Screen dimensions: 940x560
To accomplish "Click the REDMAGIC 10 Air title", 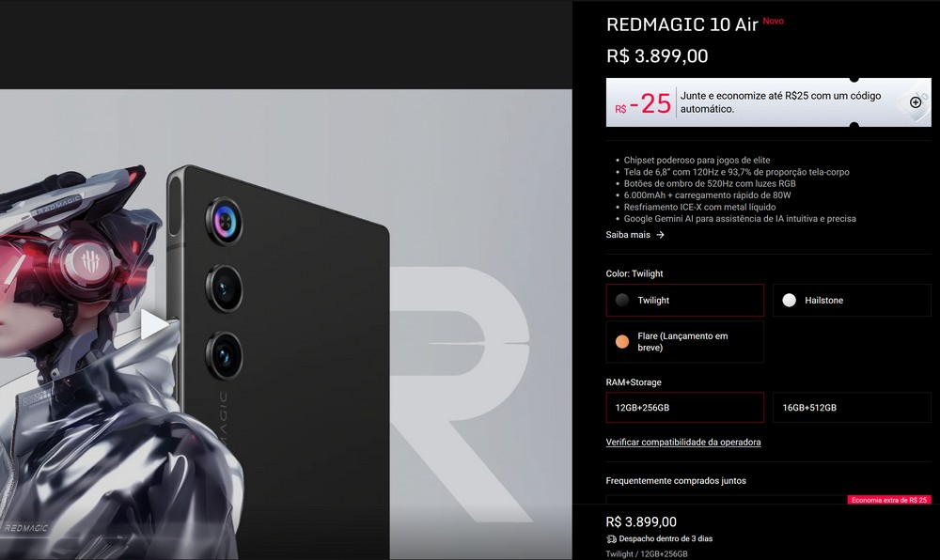I will (682, 24).
